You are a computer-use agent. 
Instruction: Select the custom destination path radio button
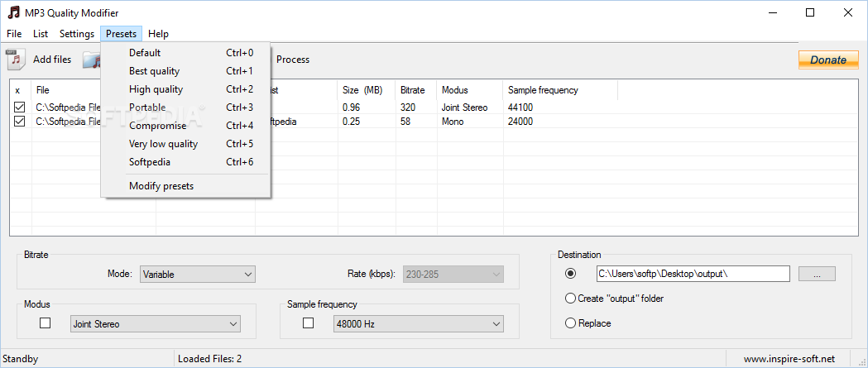[571, 274]
